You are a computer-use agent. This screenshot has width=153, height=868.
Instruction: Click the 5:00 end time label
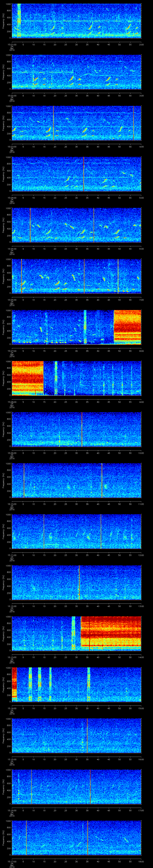[x=141, y=197]
